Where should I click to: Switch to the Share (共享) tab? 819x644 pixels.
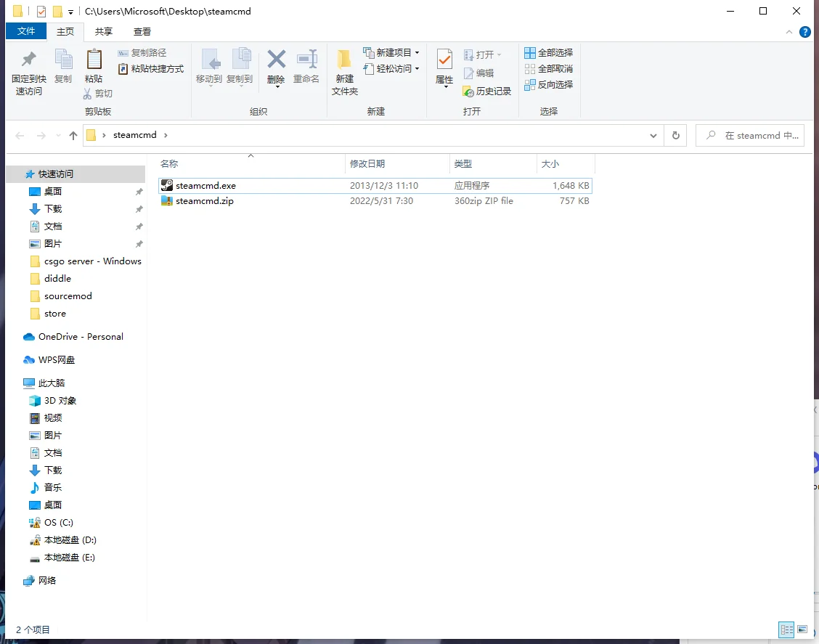[x=103, y=32]
